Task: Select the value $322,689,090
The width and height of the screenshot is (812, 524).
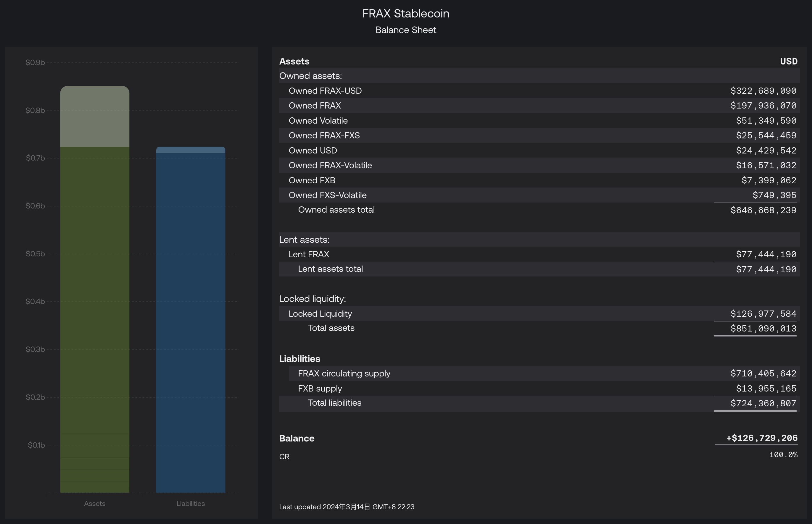Action: coord(763,91)
